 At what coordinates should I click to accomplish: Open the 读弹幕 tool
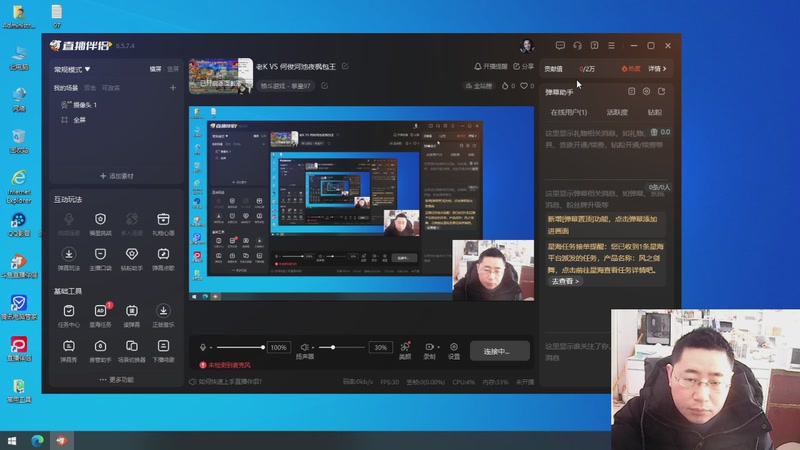(x=132, y=315)
